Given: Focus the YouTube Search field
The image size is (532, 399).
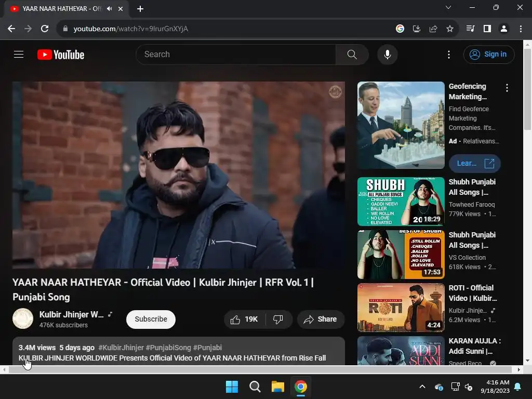Looking at the screenshot, I should point(236,54).
